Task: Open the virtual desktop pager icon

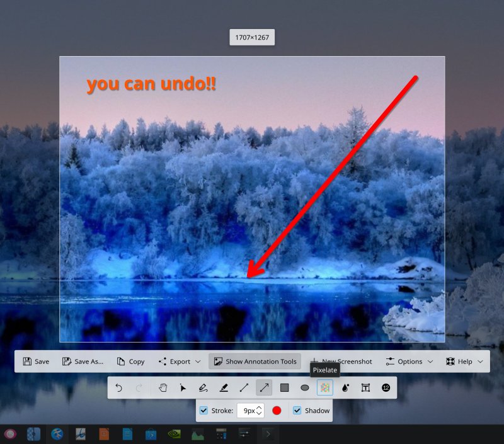Action: (x=34, y=435)
